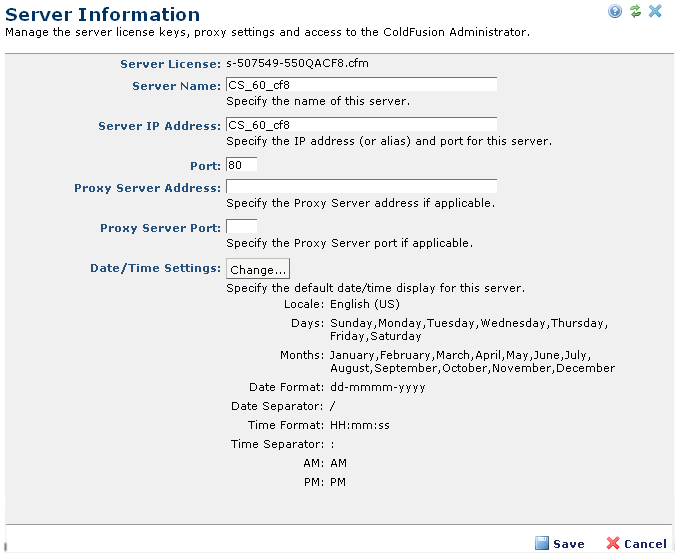
Task: Open the help icon for Server Information
Action: pos(615,11)
